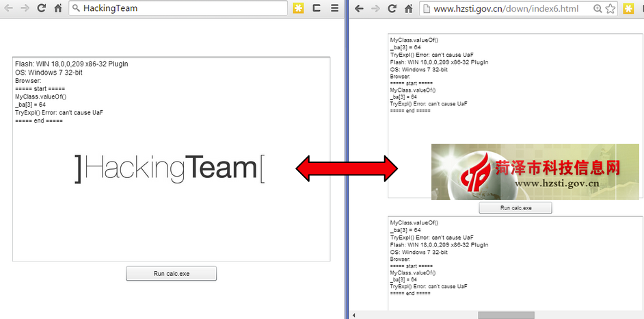Click Run calc.exe in the hzsti.gov.cn window

click(515, 208)
